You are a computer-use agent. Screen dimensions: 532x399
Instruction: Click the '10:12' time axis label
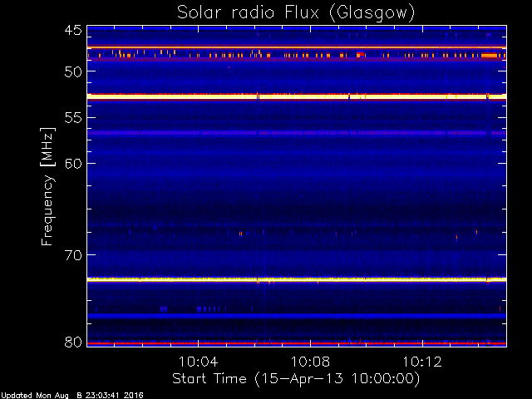pos(422,362)
